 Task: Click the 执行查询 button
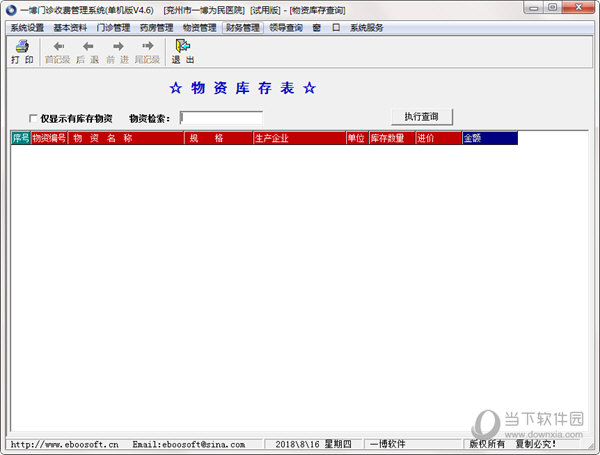click(422, 117)
